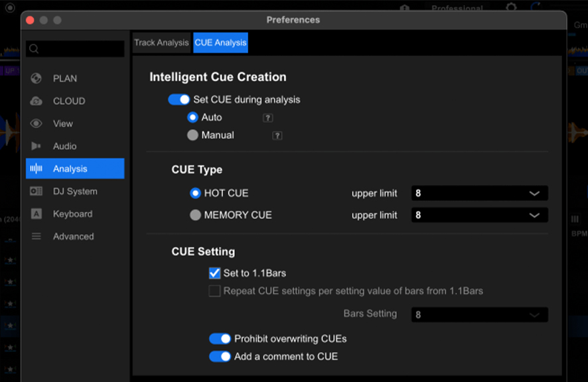588x382 pixels.
Task: Click the CLOUD icon in sidebar
Action: (37, 101)
